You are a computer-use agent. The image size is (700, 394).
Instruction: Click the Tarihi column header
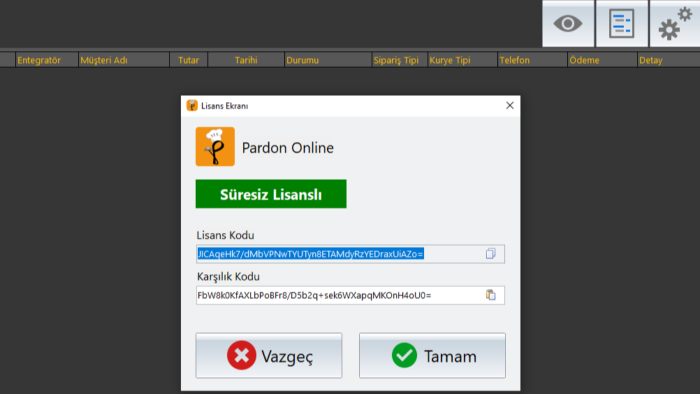click(246, 60)
